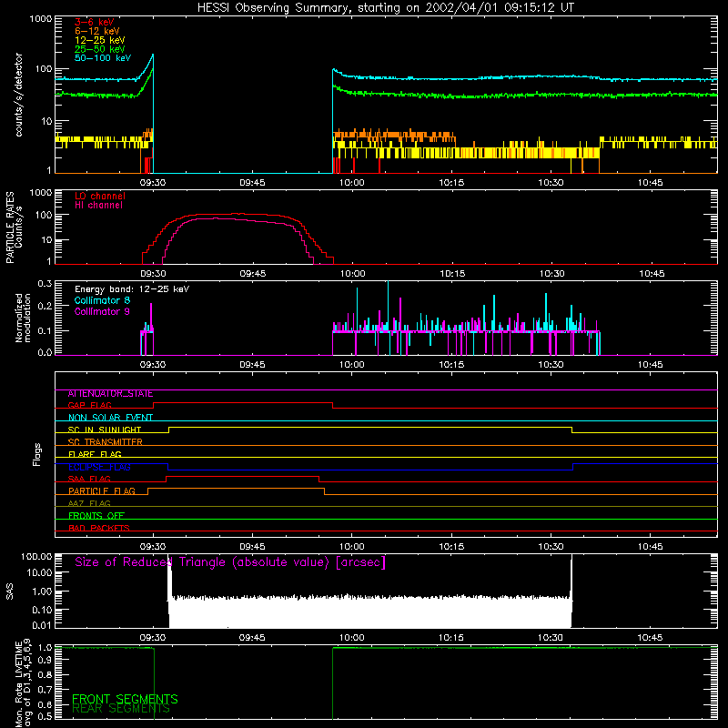Click the SAS axis label
Viewport: 728px width, 728px height.
pos(10,591)
